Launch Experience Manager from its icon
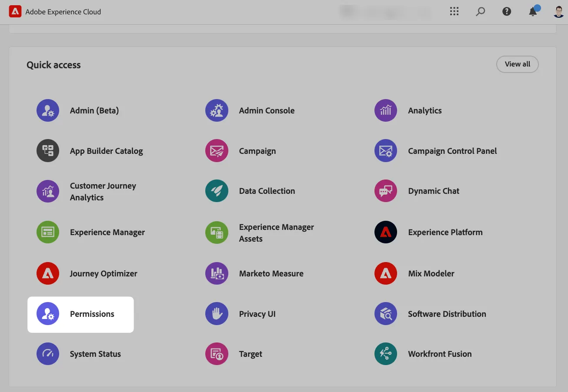The height and width of the screenshot is (392, 568). point(48,232)
